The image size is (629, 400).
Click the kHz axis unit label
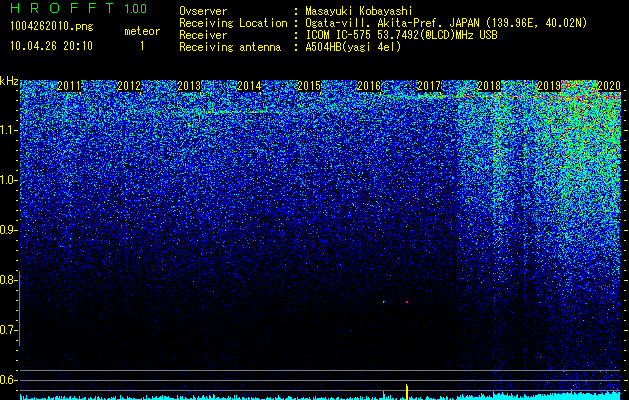pyautogui.click(x=9, y=82)
